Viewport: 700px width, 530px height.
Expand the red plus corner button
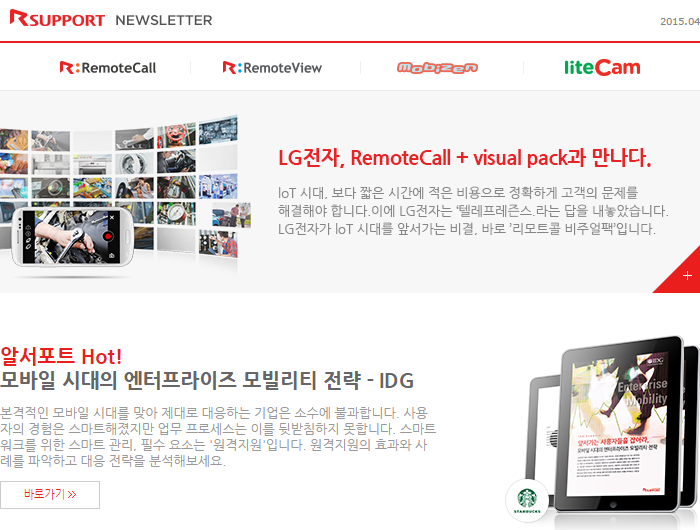click(683, 274)
